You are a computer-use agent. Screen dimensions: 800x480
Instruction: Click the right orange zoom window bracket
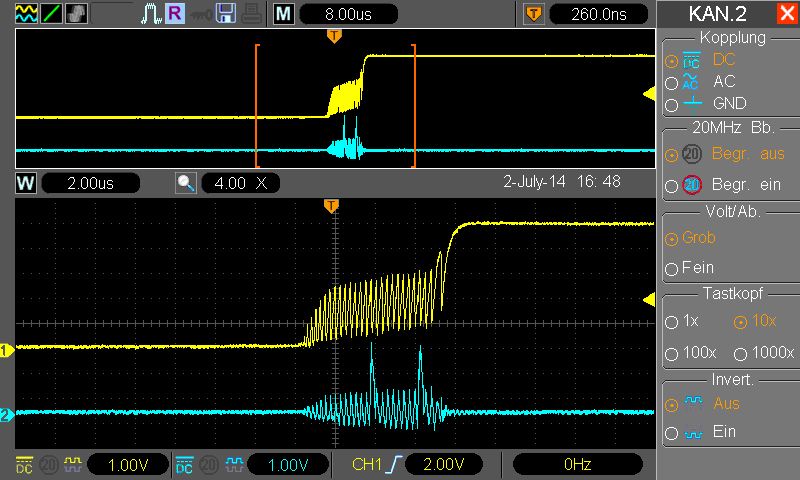[x=414, y=106]
